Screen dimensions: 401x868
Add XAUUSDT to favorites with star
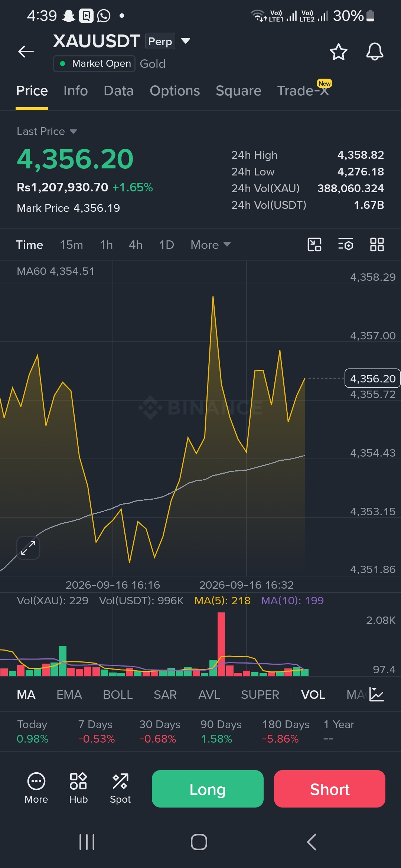338,52
